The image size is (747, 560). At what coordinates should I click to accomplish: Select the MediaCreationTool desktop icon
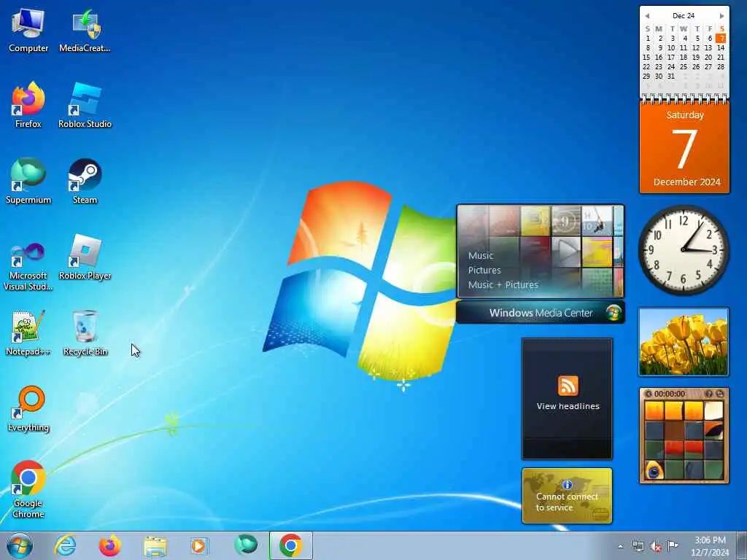(x=85, y=30)
